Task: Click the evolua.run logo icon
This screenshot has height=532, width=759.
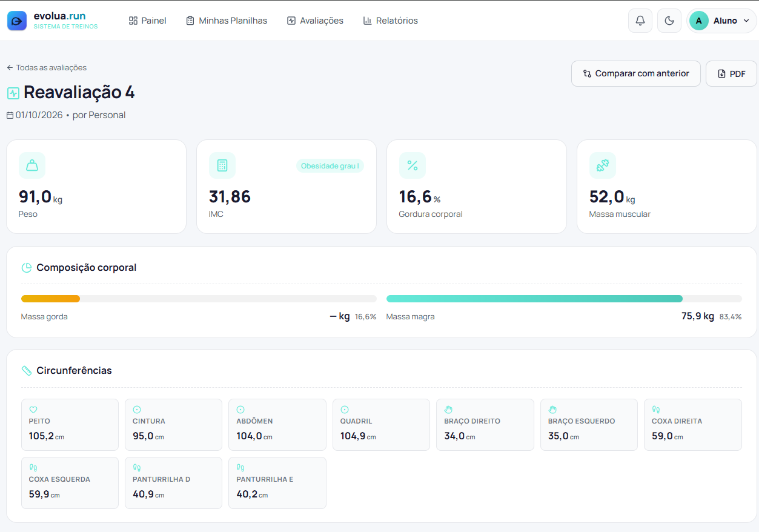Action: pos(17,21)
